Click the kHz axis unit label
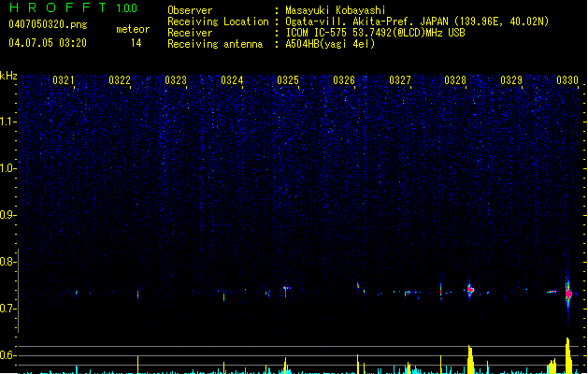Image resolution: width=588 pixels, height=374 pixels. [x=8, y=76]
